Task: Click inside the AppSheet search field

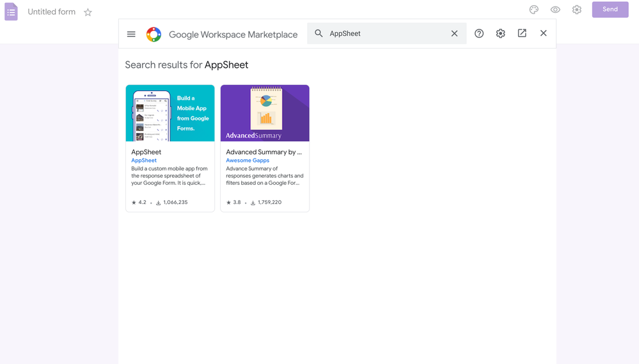Action: tap(387, 33)
